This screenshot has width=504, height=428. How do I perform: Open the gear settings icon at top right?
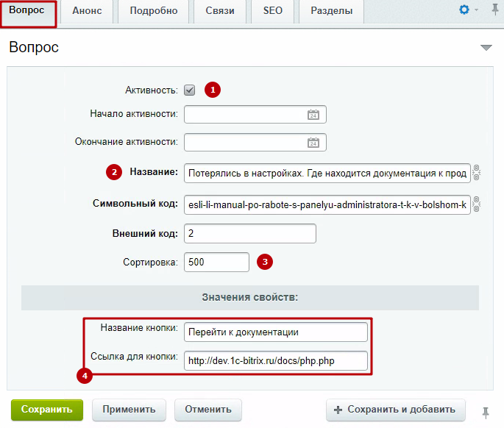click(x=464, y=10)
